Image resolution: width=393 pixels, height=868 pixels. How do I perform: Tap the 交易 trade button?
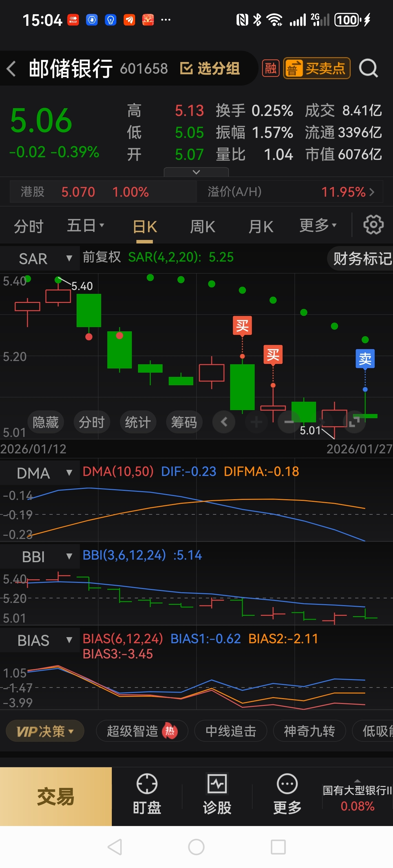(56, 797)
